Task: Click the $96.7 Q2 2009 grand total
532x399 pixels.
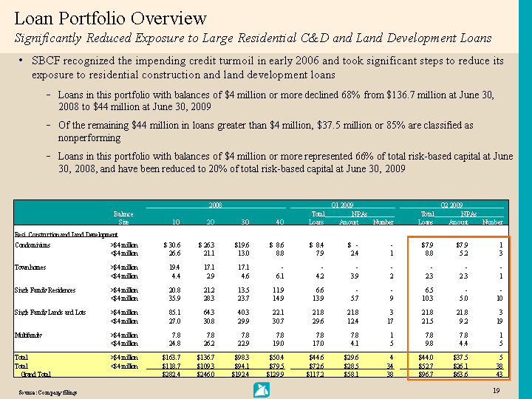Action: 423,375
